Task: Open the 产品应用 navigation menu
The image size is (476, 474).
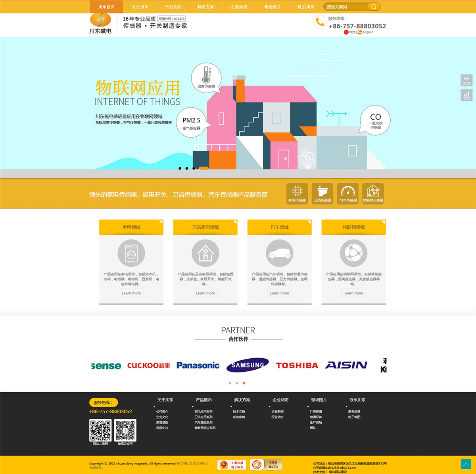Action: click(173, 7)
